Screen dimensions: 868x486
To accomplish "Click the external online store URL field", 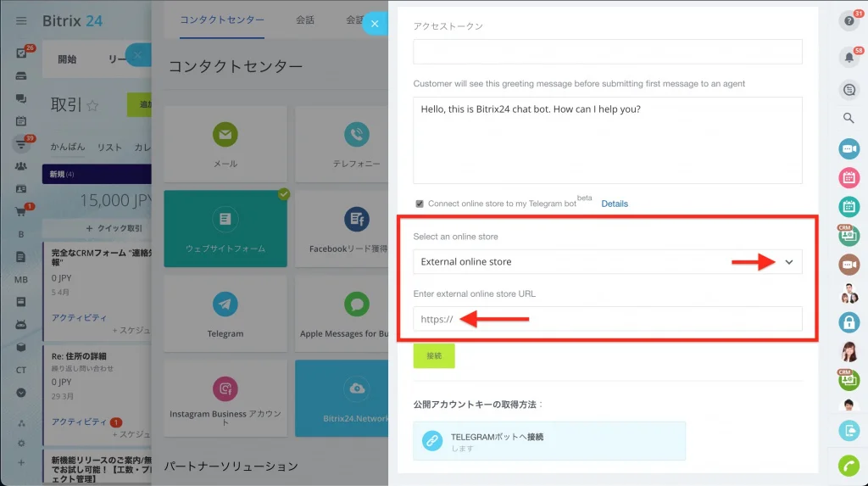I will tap(607, 319).
